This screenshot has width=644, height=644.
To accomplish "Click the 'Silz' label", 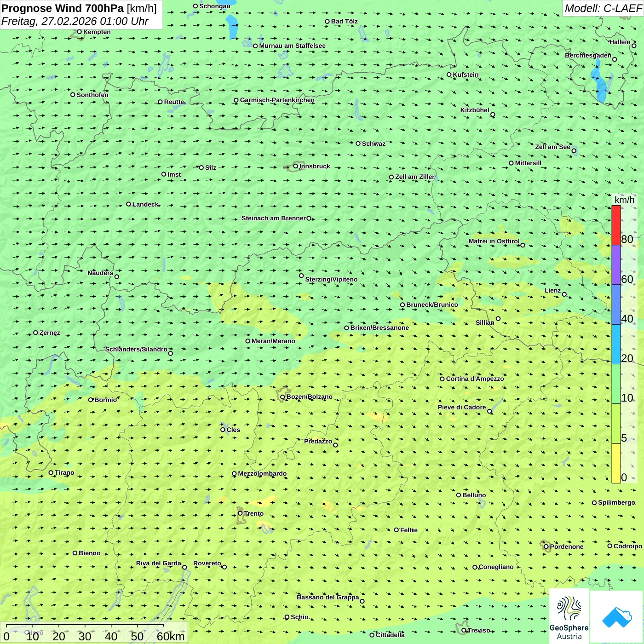I will pyautogui.click(x=211, y=167).
